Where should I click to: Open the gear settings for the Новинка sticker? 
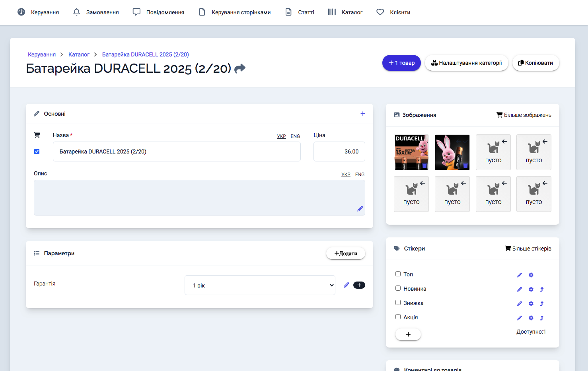click(531, 289)
